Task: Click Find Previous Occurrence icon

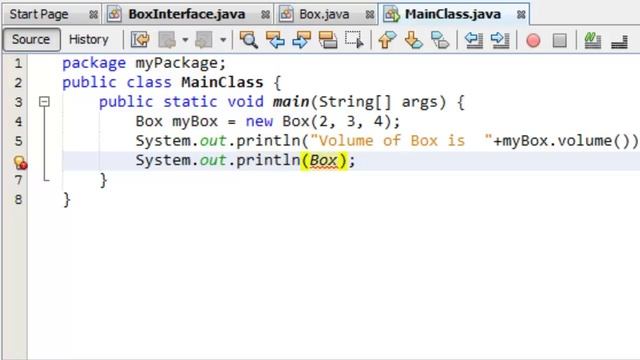Action: 276,40
